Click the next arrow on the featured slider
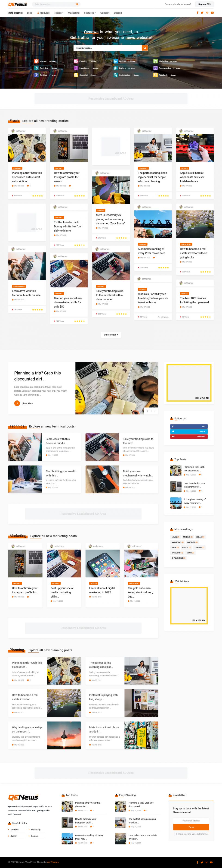This screenshot has width=222, height=868. pos(155,411)
